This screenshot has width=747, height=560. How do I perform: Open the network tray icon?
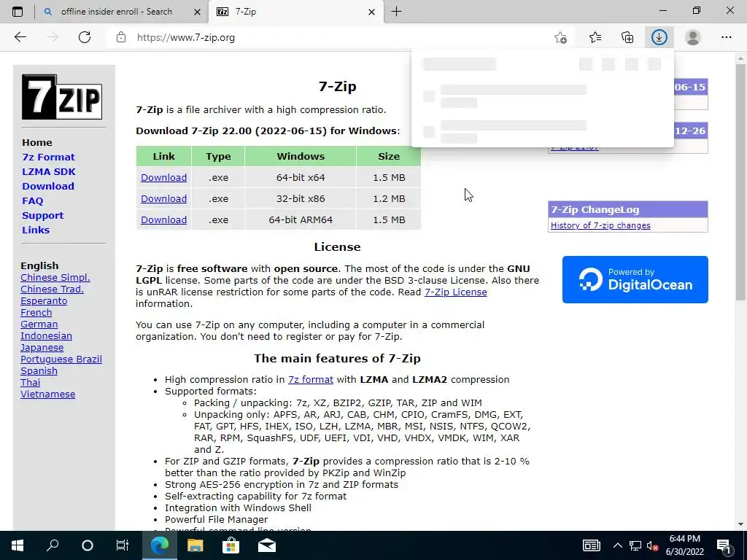(x=635, y=545)
